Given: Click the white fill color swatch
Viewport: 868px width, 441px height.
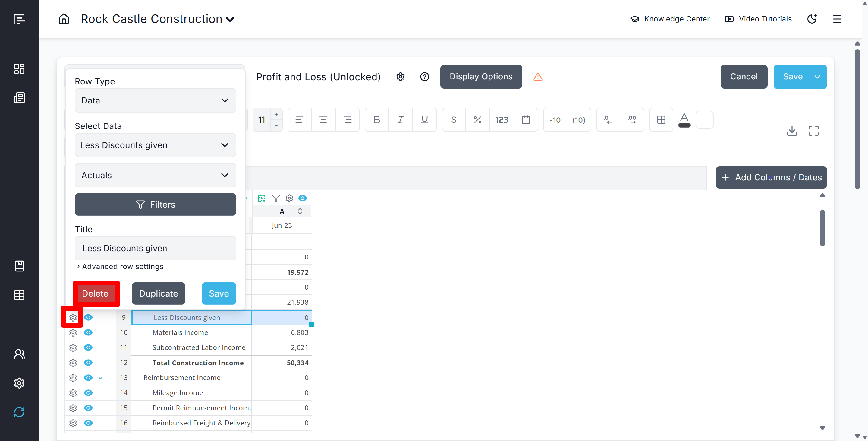Looking at the screenshot, I should point(704,120).
